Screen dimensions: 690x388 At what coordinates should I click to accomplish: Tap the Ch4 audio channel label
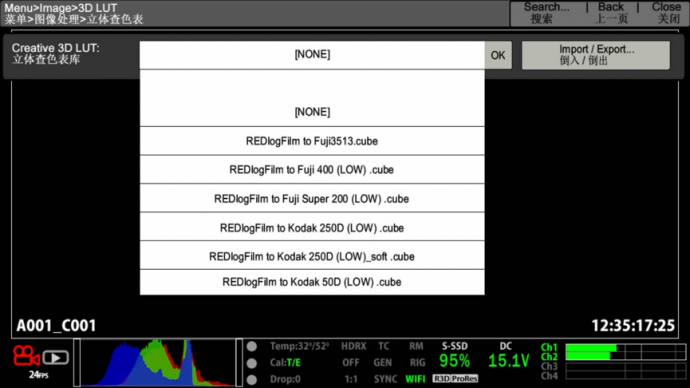(549, 376)
